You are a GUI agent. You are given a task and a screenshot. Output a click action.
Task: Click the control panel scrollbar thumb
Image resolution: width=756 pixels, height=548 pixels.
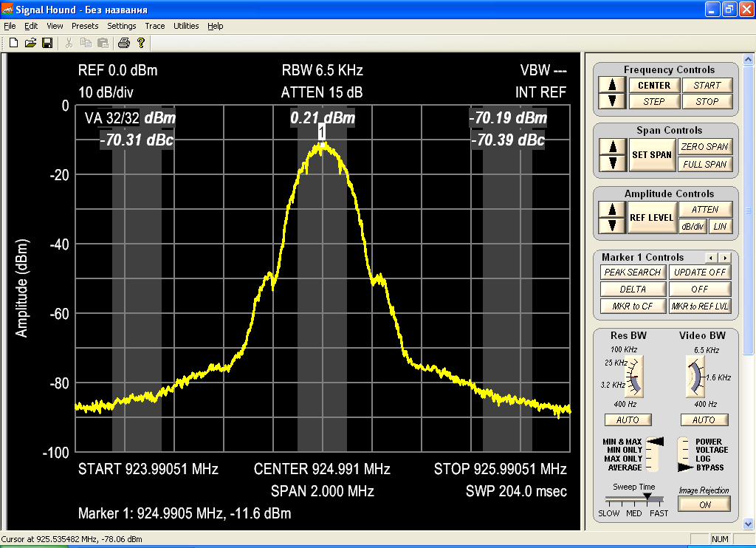click(x=749, y=209)
